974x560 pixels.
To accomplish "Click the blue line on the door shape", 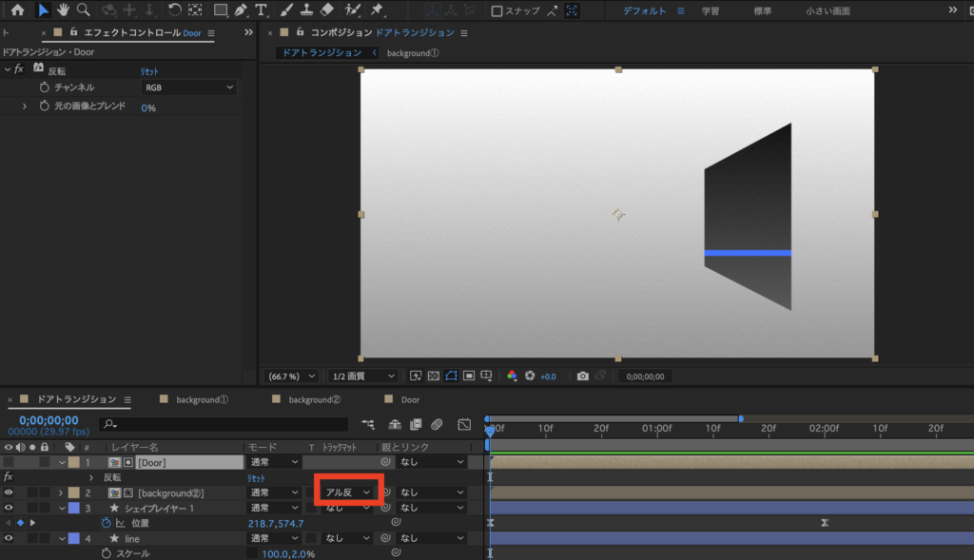I will [x=748, y=253].
